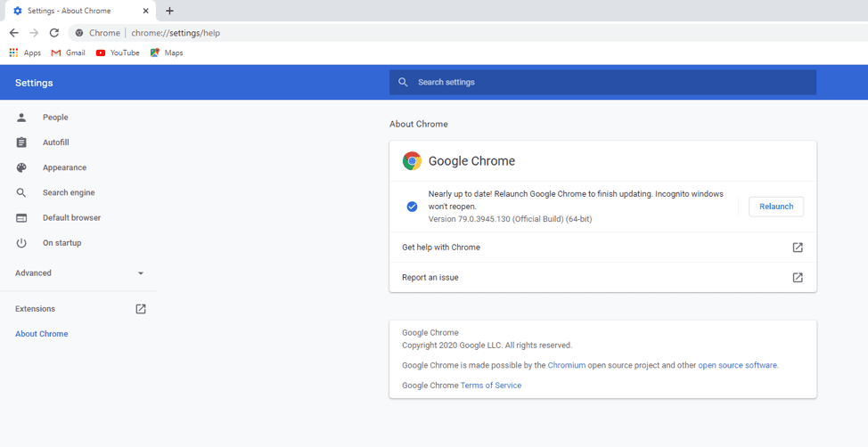Click the Version 79.0.3945.130 text
The height and width of the screenshot is (447, 868).
tap(511, 219)
